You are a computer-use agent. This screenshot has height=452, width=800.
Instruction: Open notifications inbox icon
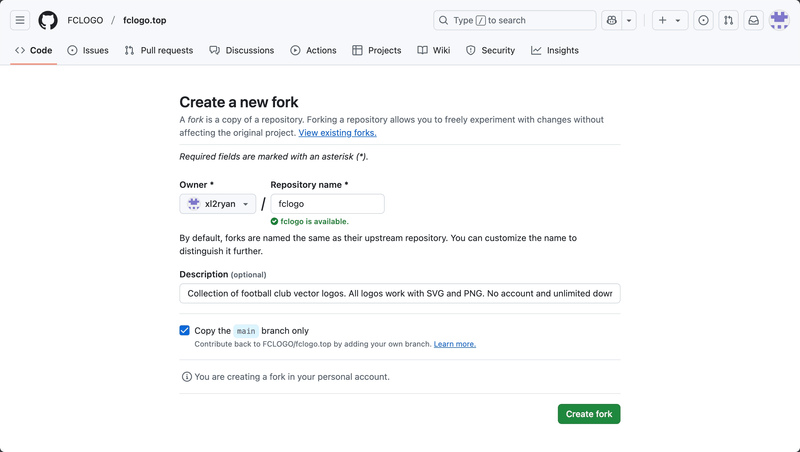tap(754, 20)
